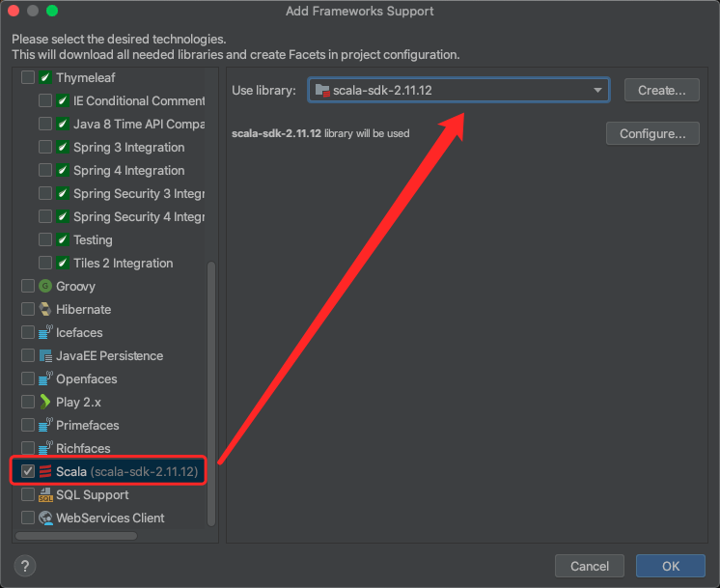
Task: Click the Hibernate framework icon
Action: [x=45, y=309]
